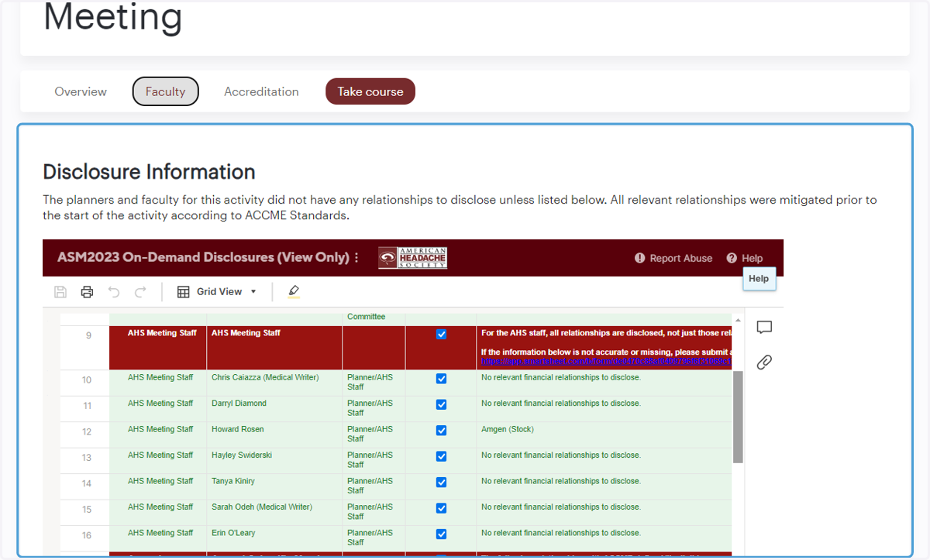Click the Report Abuse warning icon
Screen dimensions: 930x560
coord(640,258)
